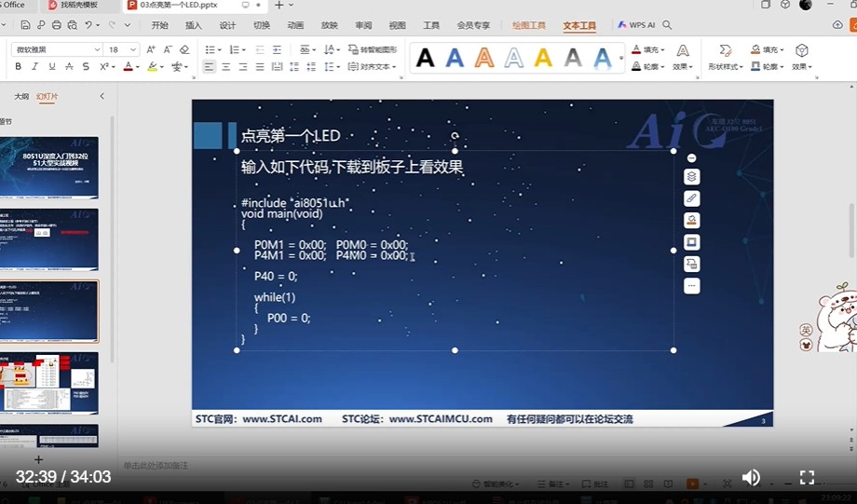Open the shape 填充 fill dropdown
Image resolution: width=857 pixels, height=504 pixels.
(768, 49)
